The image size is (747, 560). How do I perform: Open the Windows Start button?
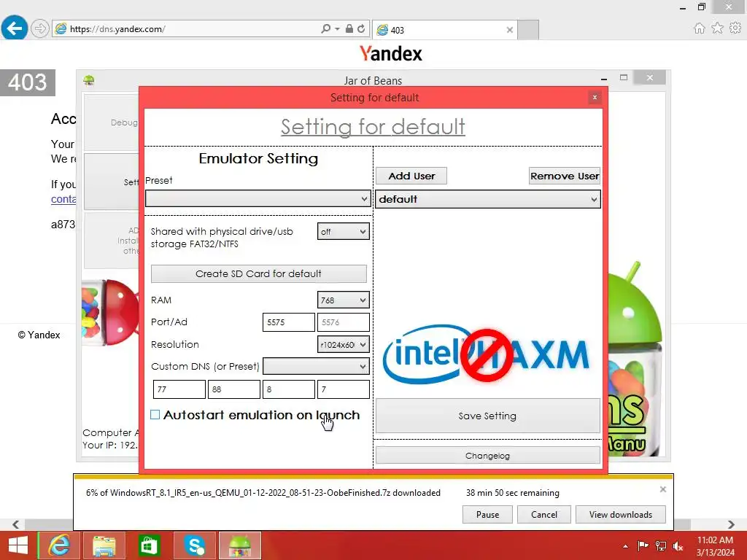18,545
